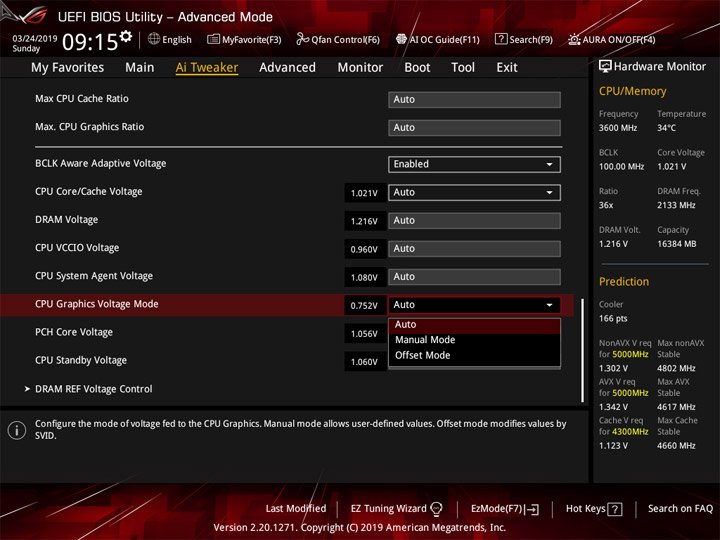Image resolution: width=720 pixels, height=540 pixels.
Task: Click the 0.752V graphics voltage readout
Action: 365,306
